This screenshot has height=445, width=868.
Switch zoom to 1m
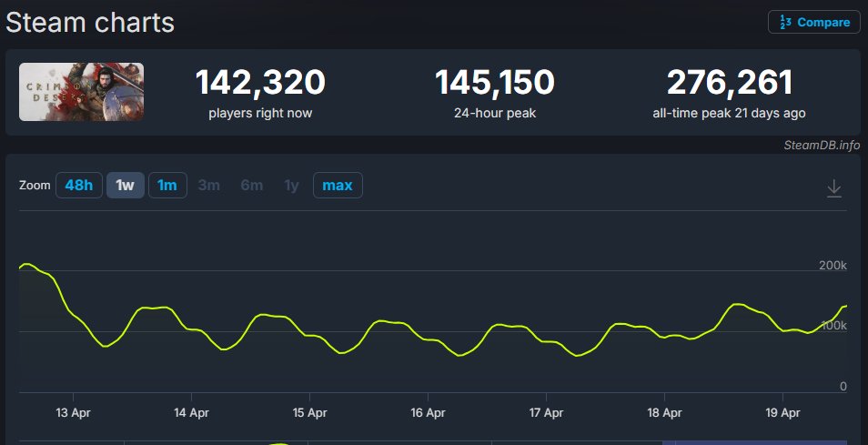167,185
